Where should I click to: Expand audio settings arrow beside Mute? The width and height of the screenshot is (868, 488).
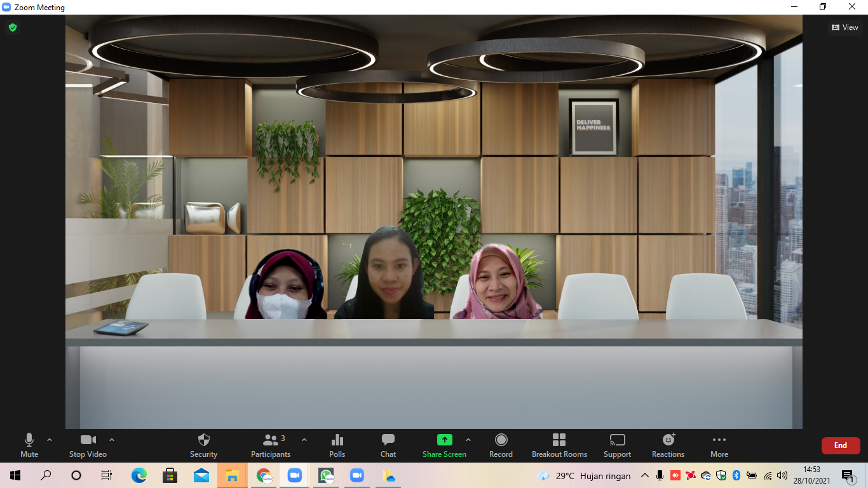(x=50, y=440)
